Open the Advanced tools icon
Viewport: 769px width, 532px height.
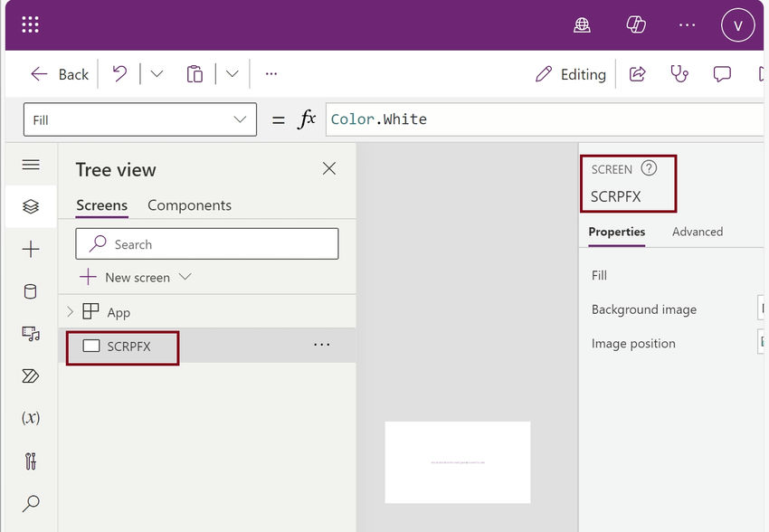[31, 461]
